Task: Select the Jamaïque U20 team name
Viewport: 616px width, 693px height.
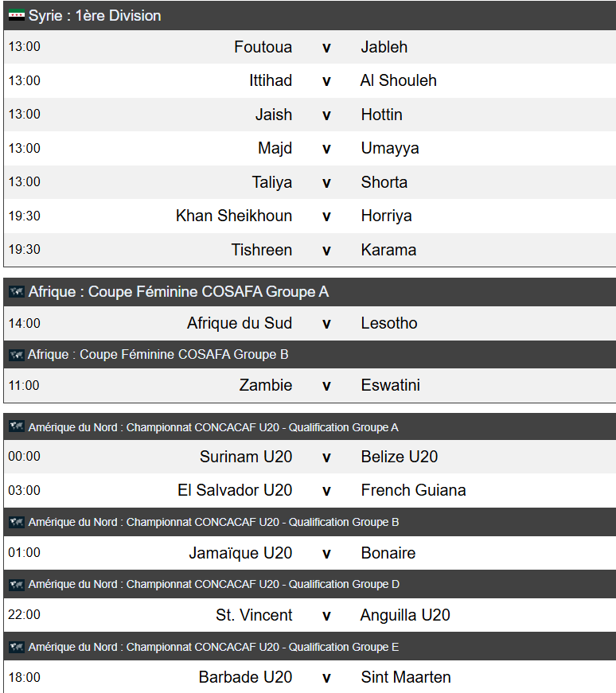Action: pyautogui.click(x=240, y=553)
